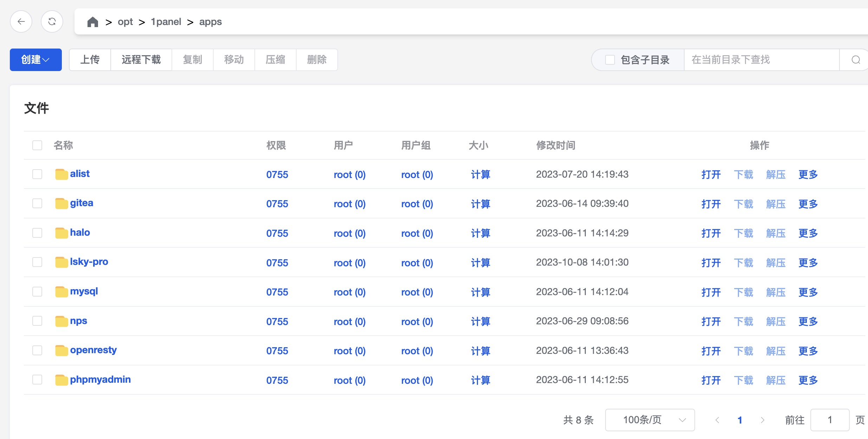Click the 共 8 条 total count text

tap(578, 420)
